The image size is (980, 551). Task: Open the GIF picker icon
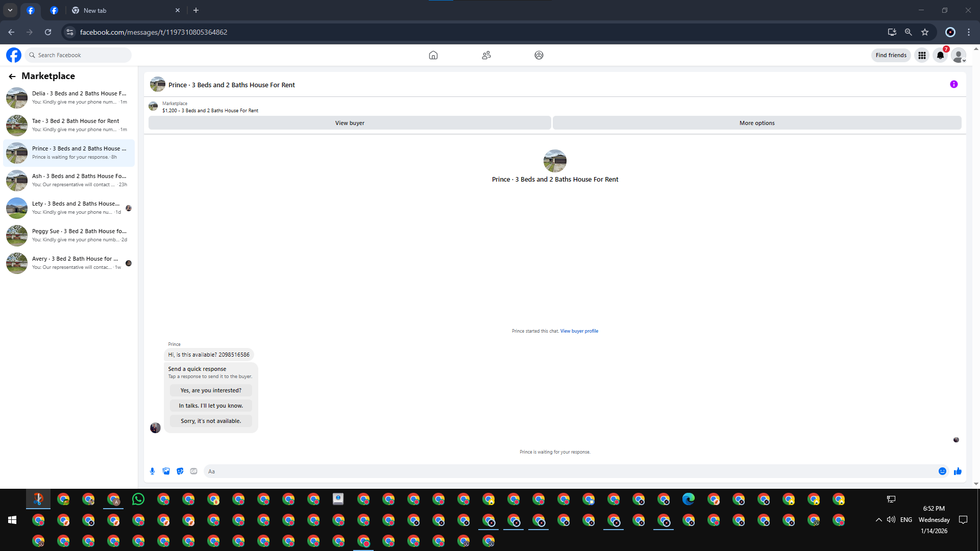tap(193, 471)
